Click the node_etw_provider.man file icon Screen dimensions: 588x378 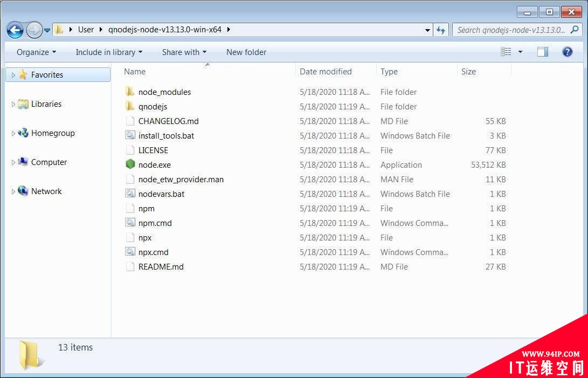click(130, 179)
